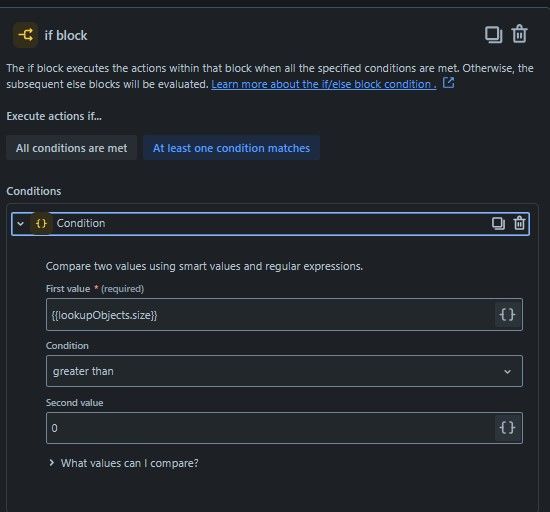Insert smart value into Second value field
This screenshot has height=512, width=550.
pos(507,428)
